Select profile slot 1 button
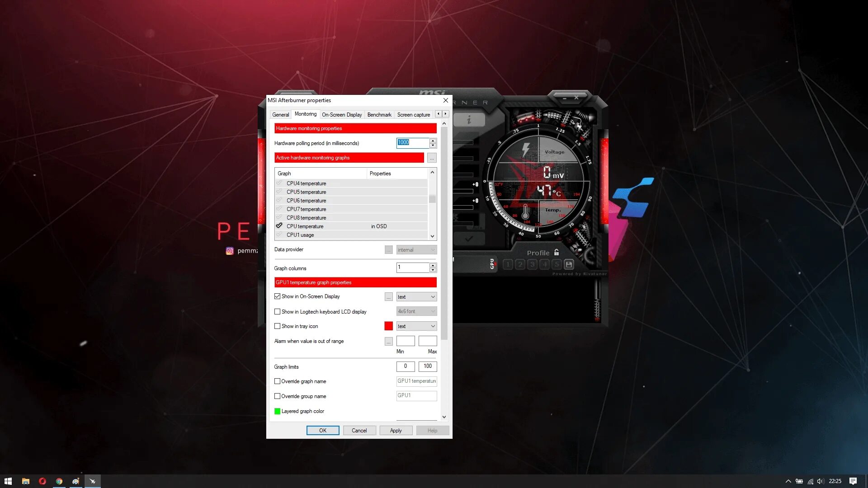 click(x=508, y=264)
